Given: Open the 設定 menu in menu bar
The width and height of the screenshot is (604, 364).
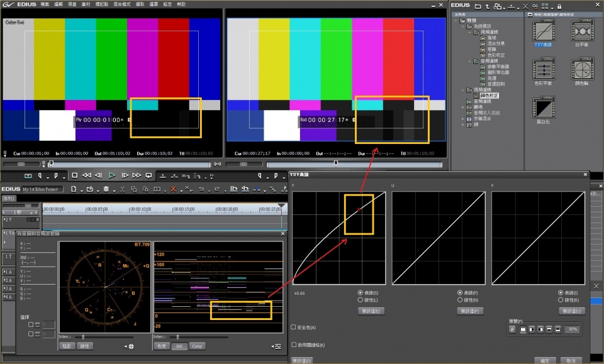Looking at the screenshot, I should click(x=167, y=4).
